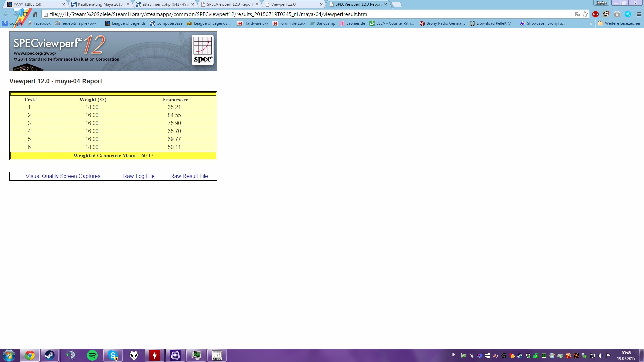Viewport: 644px width, 362px height.
Task: Open the Forum de Luxx bookmark
Action: click(289, 23)
